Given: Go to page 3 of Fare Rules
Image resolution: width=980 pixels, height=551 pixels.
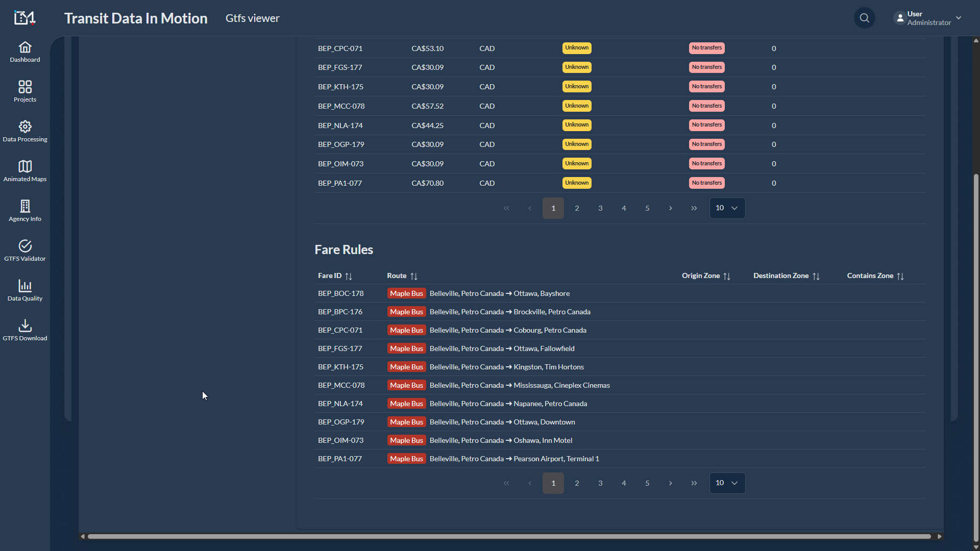Looking at the screenshot, I should pyautogui.click(x=600, y=483).
